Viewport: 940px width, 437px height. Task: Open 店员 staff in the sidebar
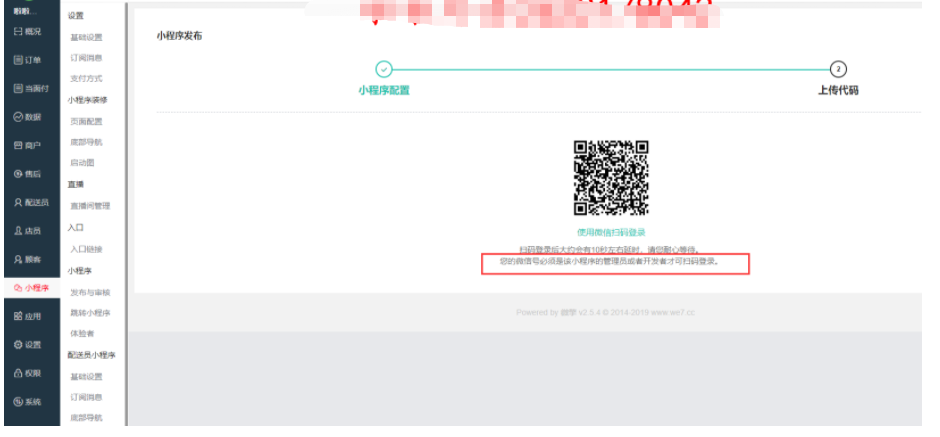pos(28,231)
